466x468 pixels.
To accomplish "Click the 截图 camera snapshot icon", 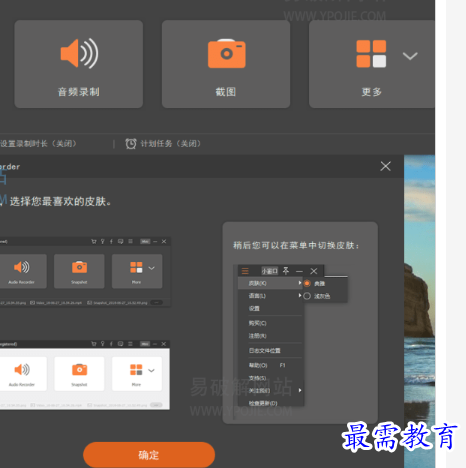I will click(x=227, y=54).
